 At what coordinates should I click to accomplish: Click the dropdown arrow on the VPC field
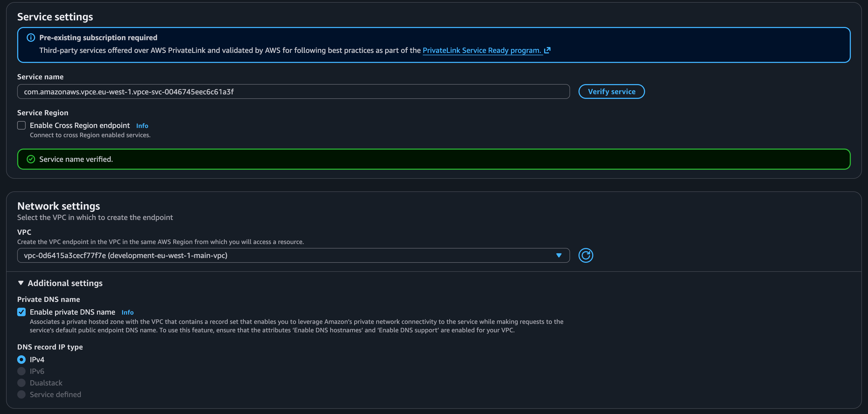[559, 255]
